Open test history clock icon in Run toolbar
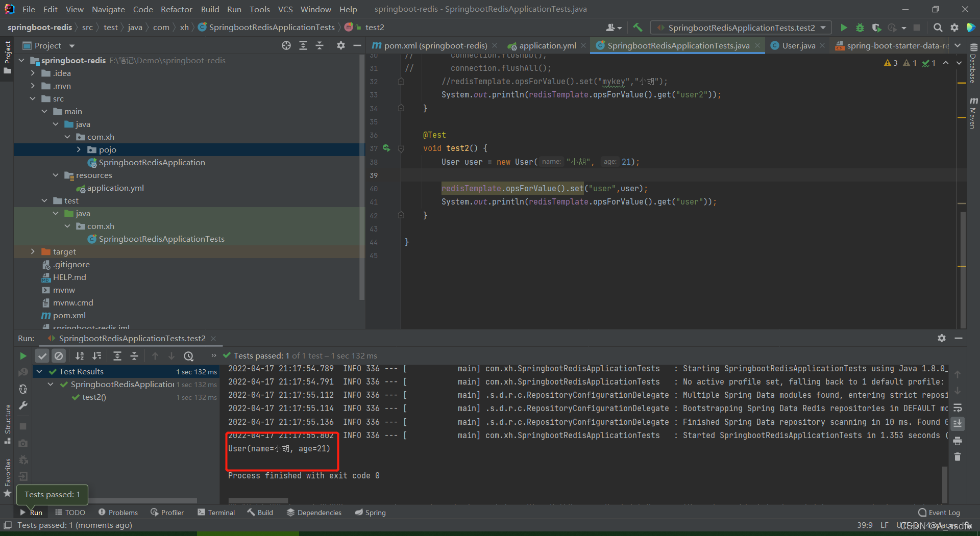Image resolution: width=980 pixels, height=536 pixels. click(188, 356)
